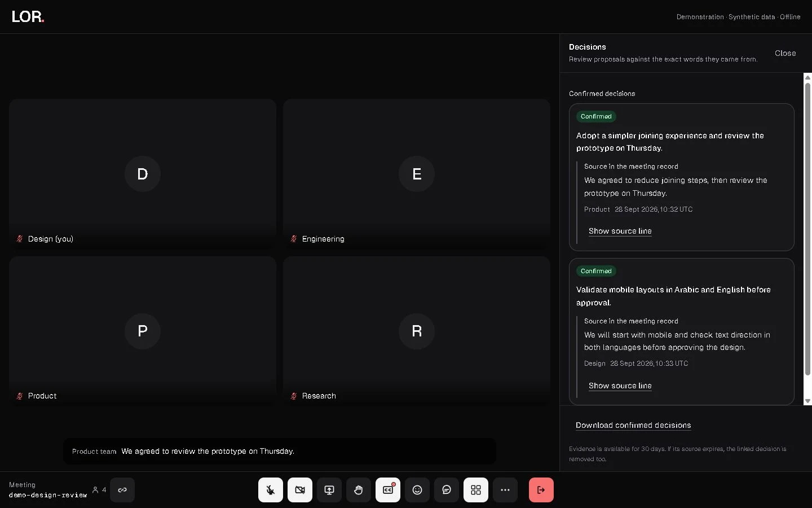812x508 pixels.
Task: Toggle closed captions
Action: [388, 490]
